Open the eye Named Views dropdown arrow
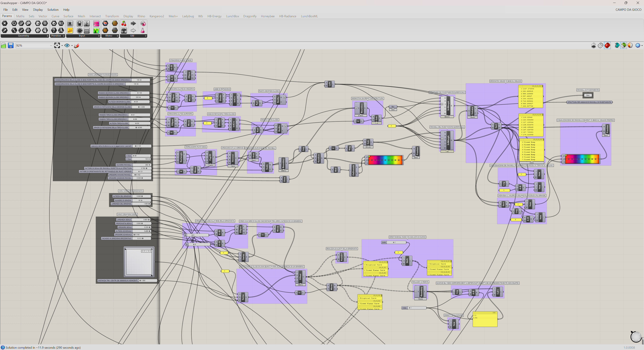Screen dimensions: 644x350 tap(72, 45)
